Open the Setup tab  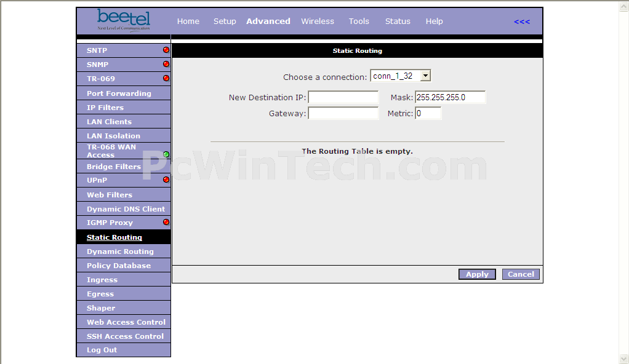click(225, 22)
